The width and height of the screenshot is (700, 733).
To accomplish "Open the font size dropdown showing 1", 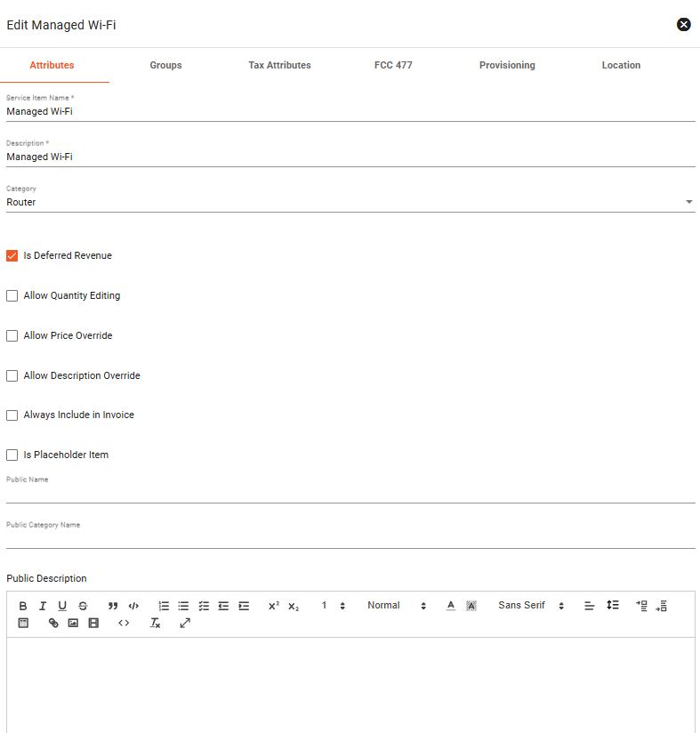I will (334, 606).
